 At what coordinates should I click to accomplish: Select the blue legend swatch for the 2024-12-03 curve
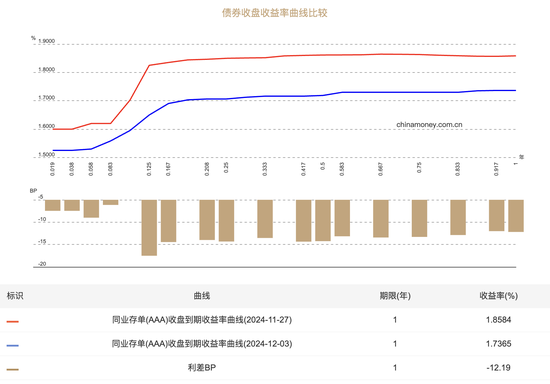point(13,345)
